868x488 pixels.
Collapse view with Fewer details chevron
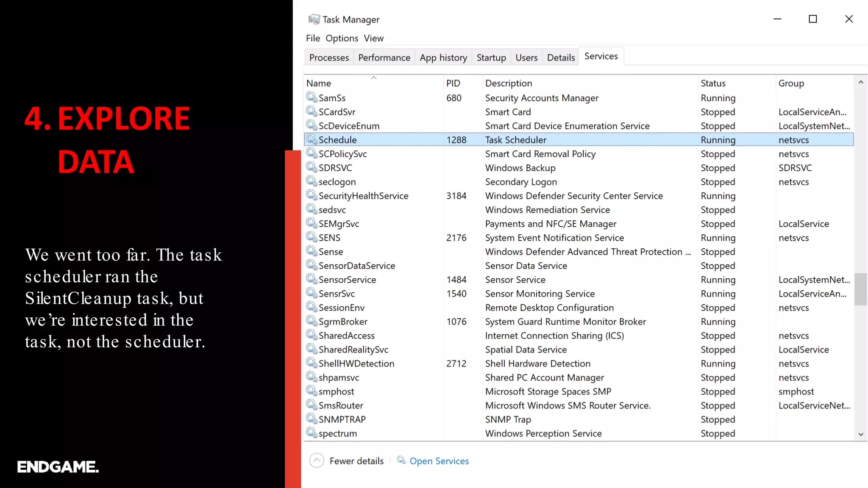click(317, 460)
